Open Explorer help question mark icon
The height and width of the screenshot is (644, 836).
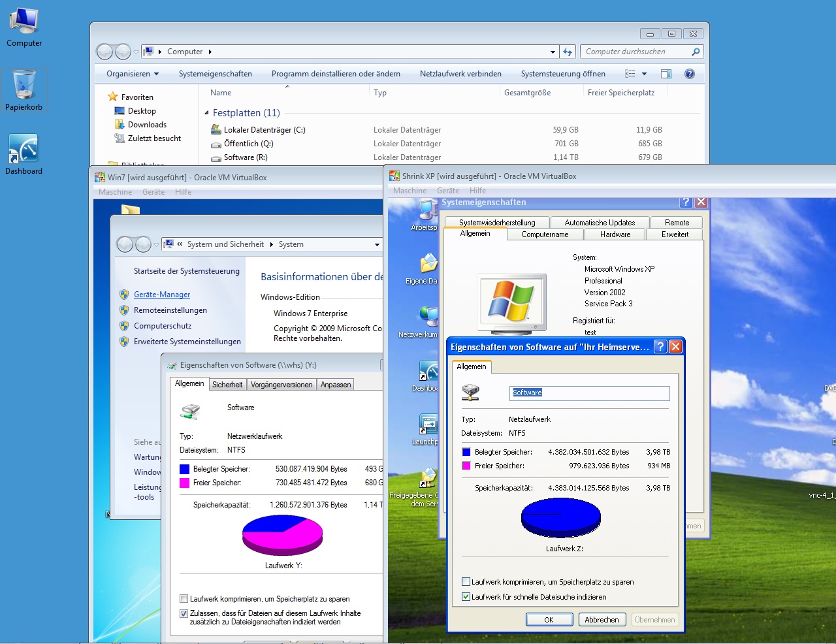click(x=689, y=74)
